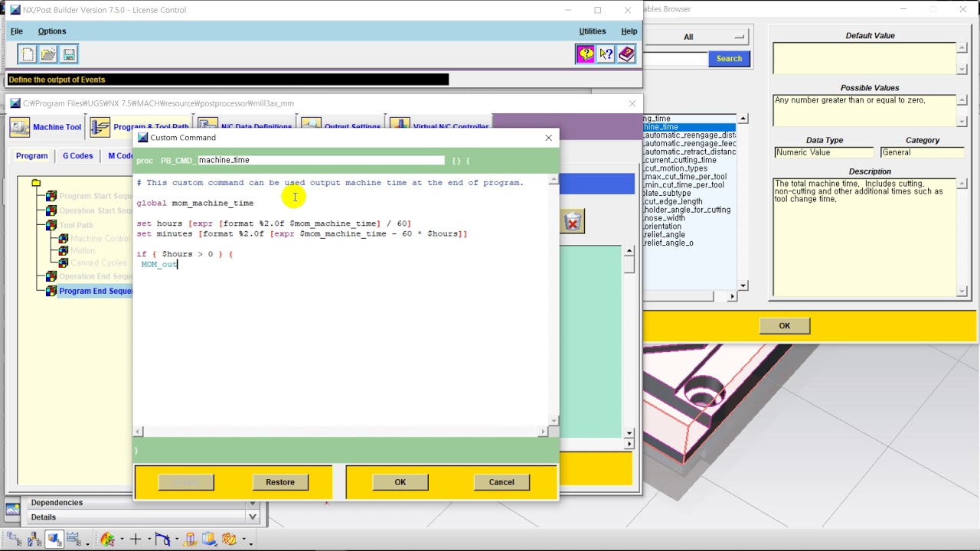Viewport: 980px width, 551px height.
Task: Click the orange wireframe part icon in bottom toolbar
Action: 229,540
